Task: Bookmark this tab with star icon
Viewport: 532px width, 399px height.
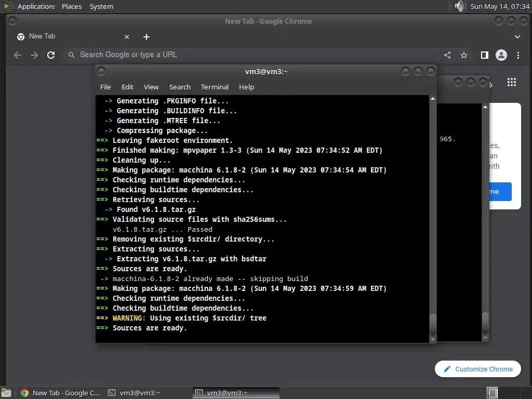Action: click(464, 55)
